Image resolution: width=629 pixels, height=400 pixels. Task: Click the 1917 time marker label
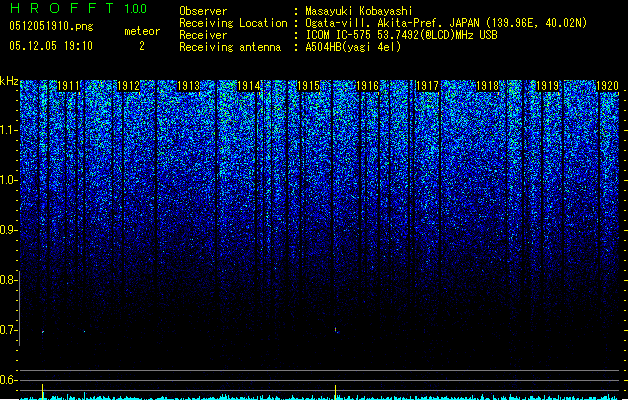tap(428, 86)
